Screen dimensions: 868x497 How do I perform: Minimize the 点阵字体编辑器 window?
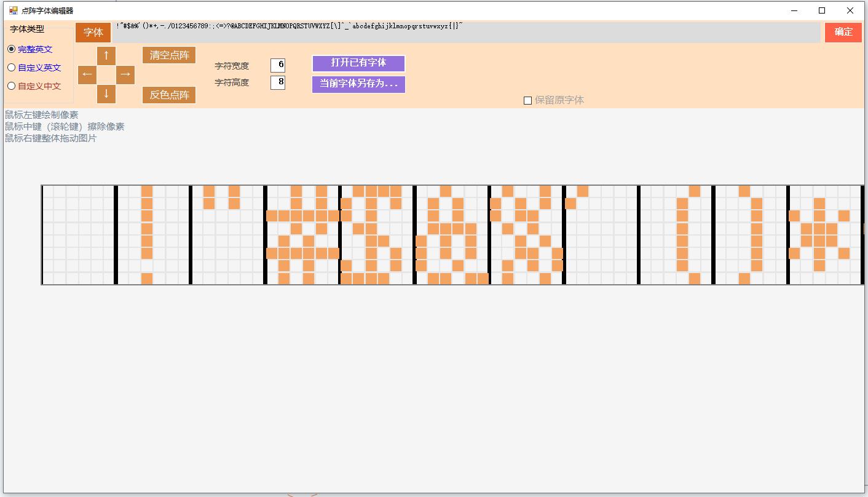(x=794, y=10)
